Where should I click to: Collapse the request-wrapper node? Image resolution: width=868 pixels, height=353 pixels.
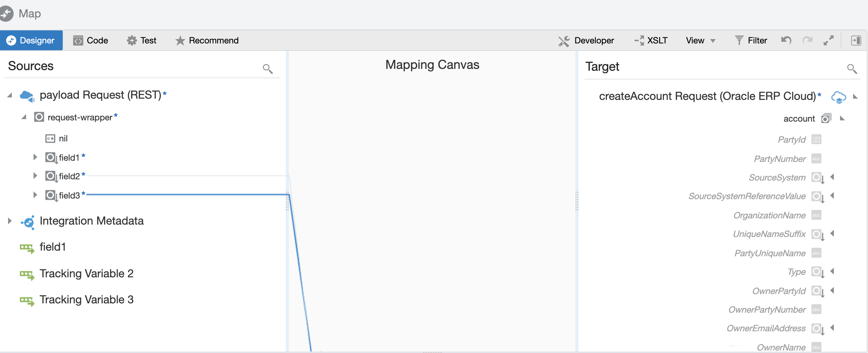point(24,117)
